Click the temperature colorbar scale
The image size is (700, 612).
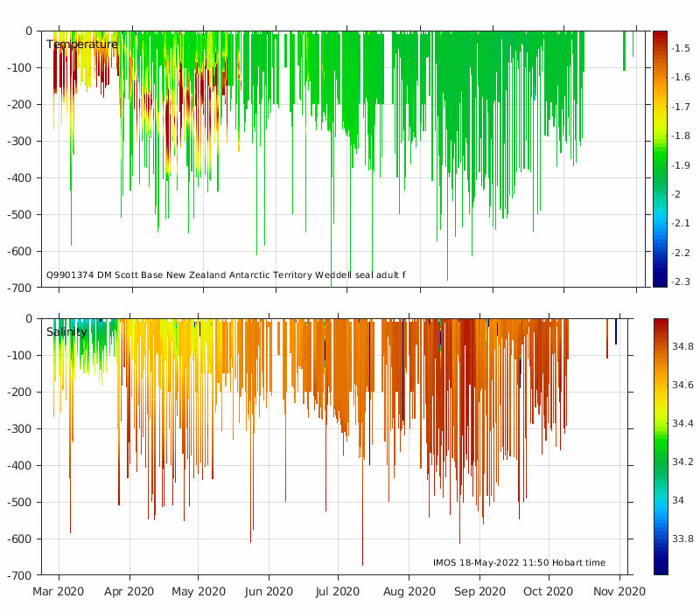660,159
